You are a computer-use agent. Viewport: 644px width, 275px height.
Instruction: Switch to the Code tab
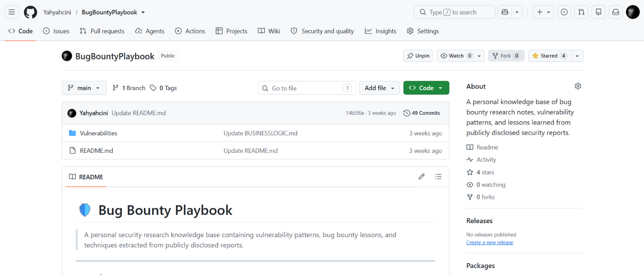(21, 31)
